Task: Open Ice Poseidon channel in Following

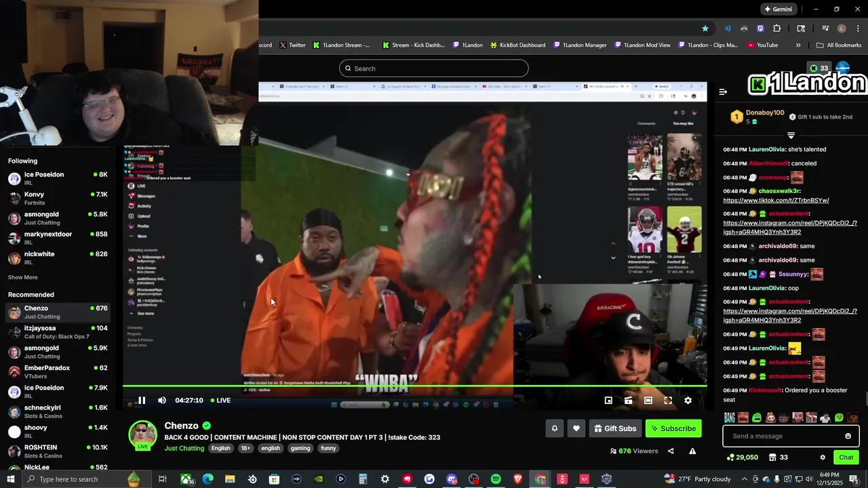Action: click(x=57, y=179)
